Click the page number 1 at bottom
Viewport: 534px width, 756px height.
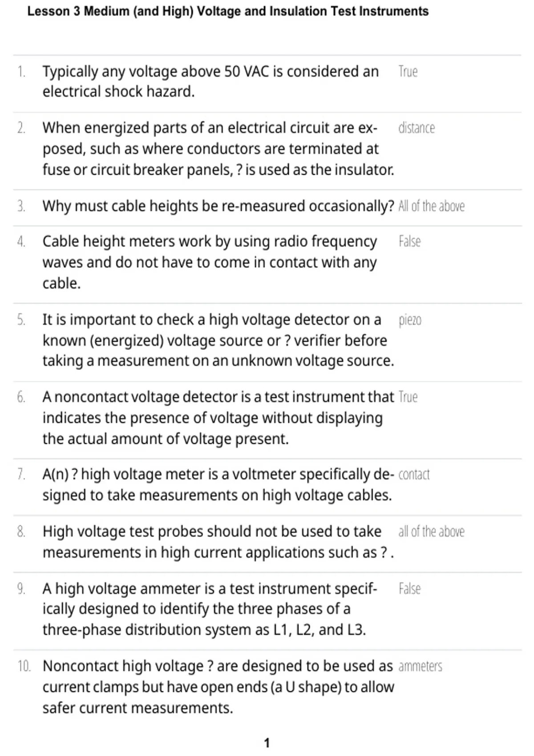coord(267,743)
